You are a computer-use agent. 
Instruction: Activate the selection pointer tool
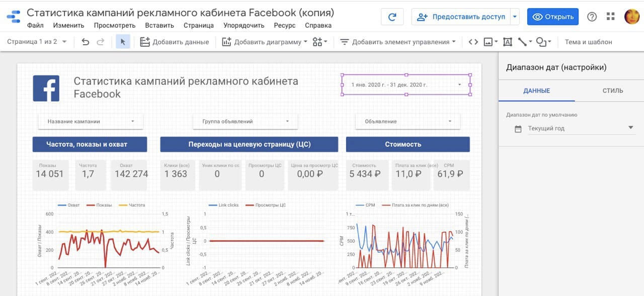[x=123, y=42]
